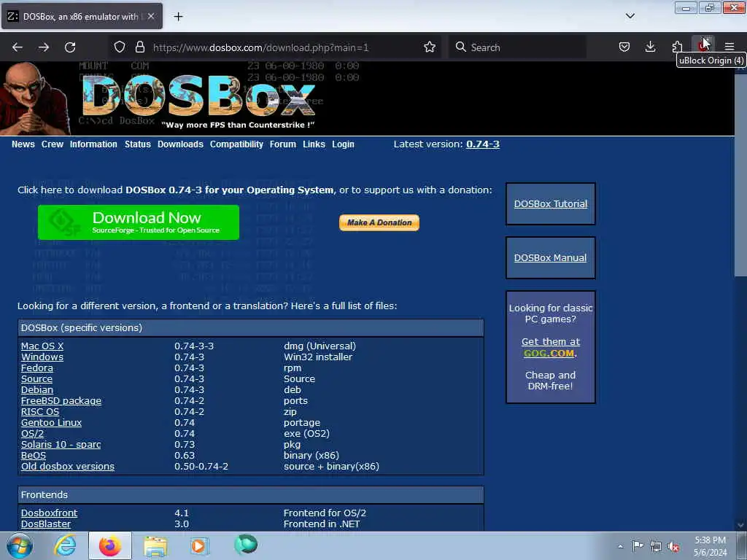The height and width of the screenshot is (560, 747).
Task: Click the Firefox Search box
Action: (x=517, y=47)
